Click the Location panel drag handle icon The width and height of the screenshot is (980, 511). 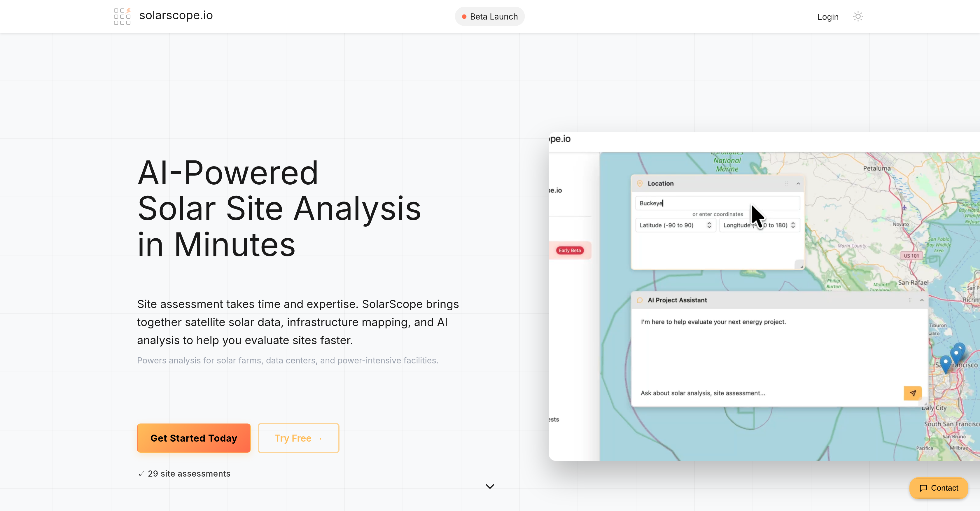(x=786, y=183)
